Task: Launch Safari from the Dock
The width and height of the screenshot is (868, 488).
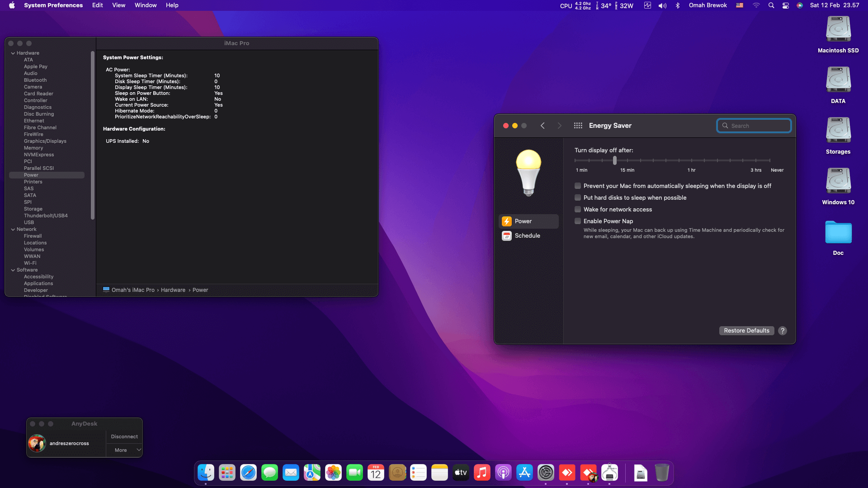Action: 249,473
